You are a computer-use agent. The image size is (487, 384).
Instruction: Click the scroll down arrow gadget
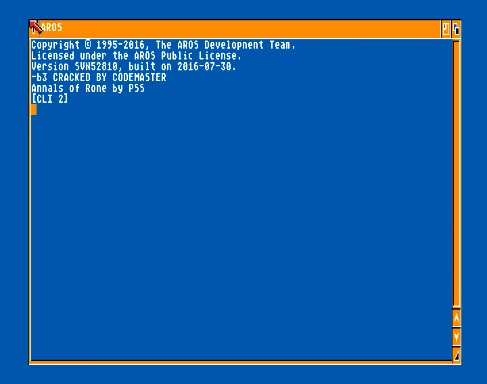point(456,337)
